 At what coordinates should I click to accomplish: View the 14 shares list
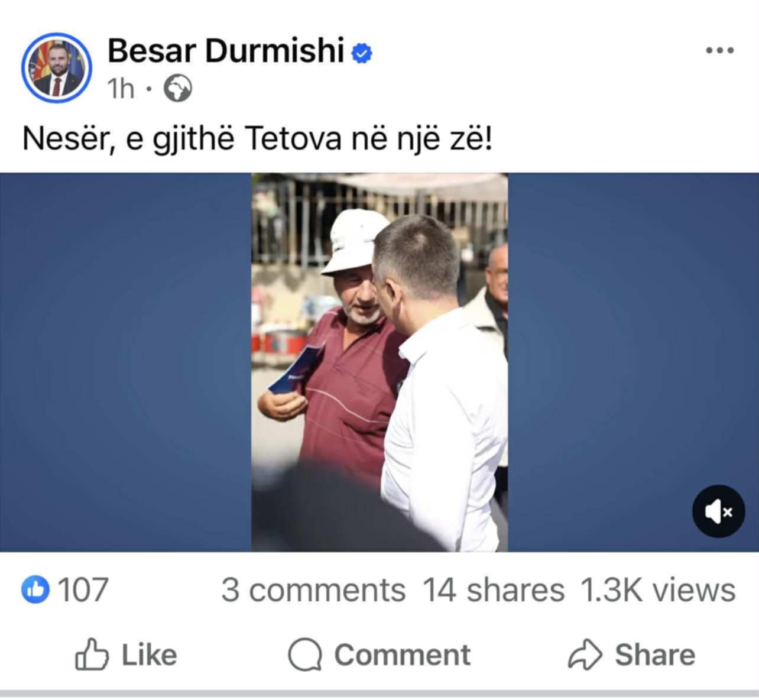[494, 590]
